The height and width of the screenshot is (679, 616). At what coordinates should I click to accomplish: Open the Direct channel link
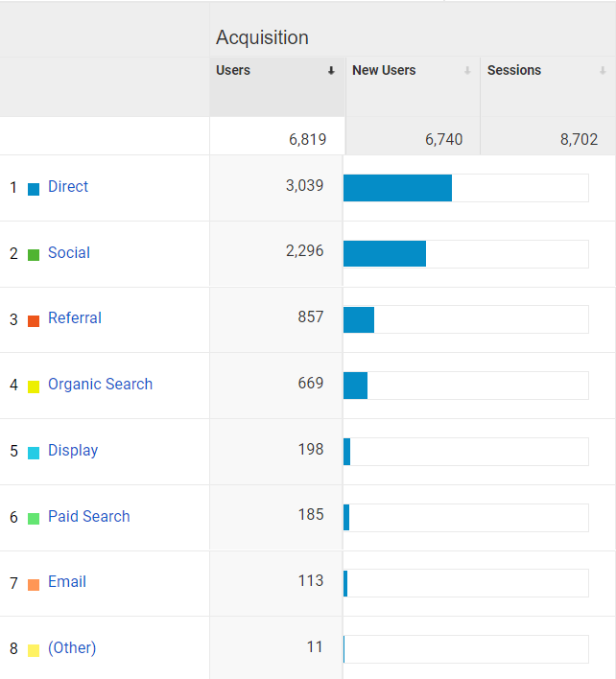coord(68,187)
